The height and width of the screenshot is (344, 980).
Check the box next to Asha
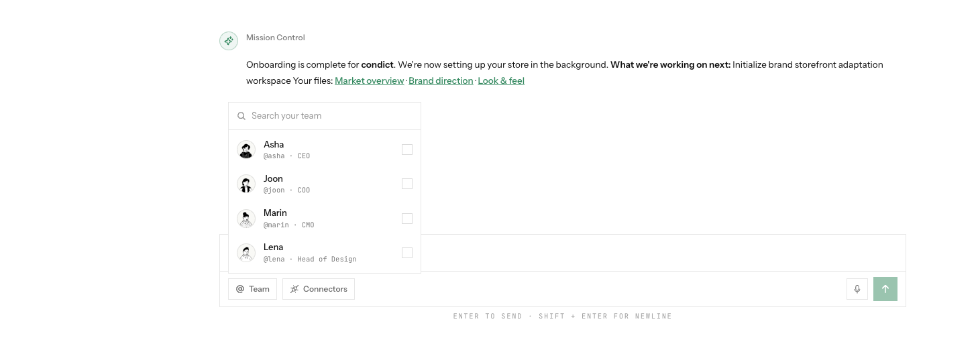[407, 150]
